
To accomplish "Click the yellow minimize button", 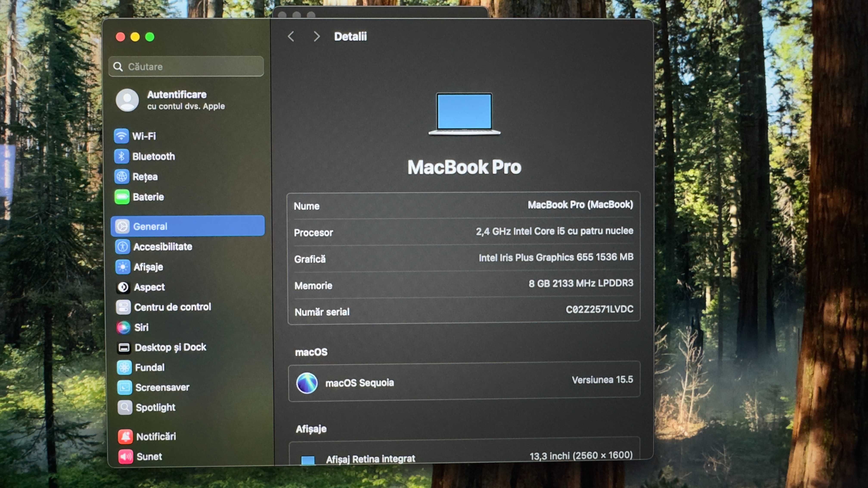I will 135,37.
